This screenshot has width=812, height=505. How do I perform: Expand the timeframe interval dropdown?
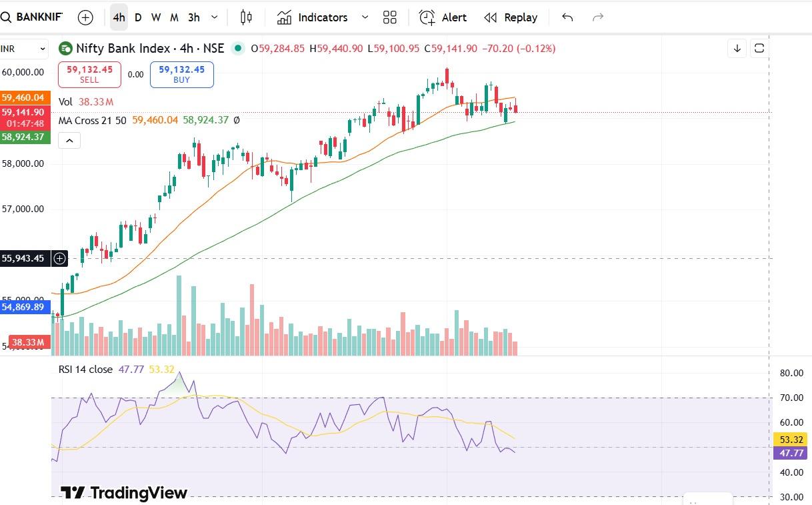tap(214, 17)
